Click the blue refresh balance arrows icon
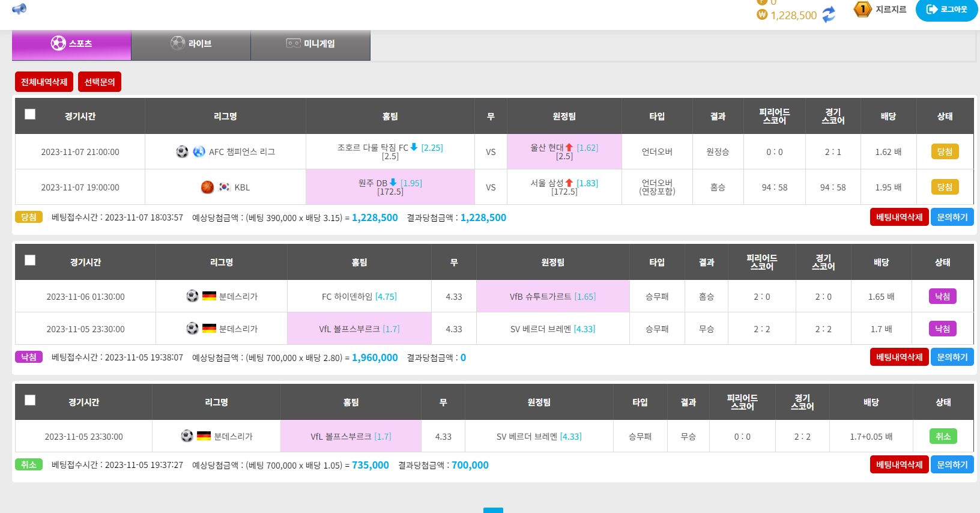Screen dimensions: 980x513 pos(829,14)
